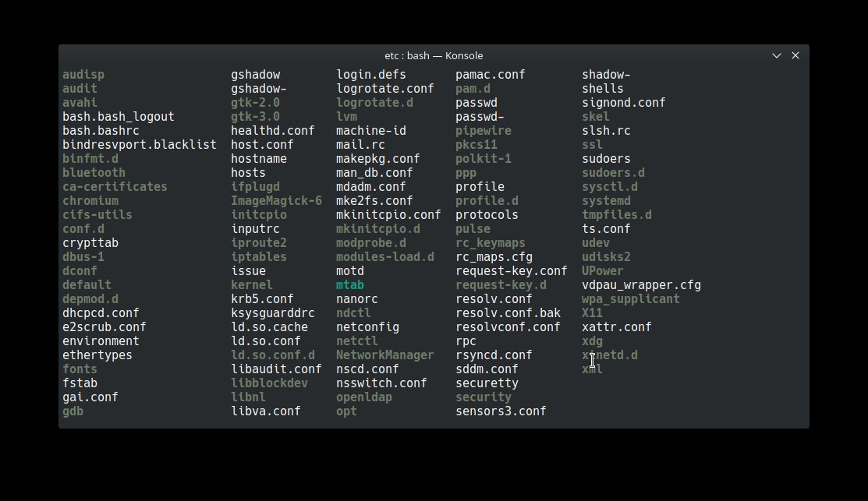Open the titlebar chevron dropdown arrow

coord(777,55)
